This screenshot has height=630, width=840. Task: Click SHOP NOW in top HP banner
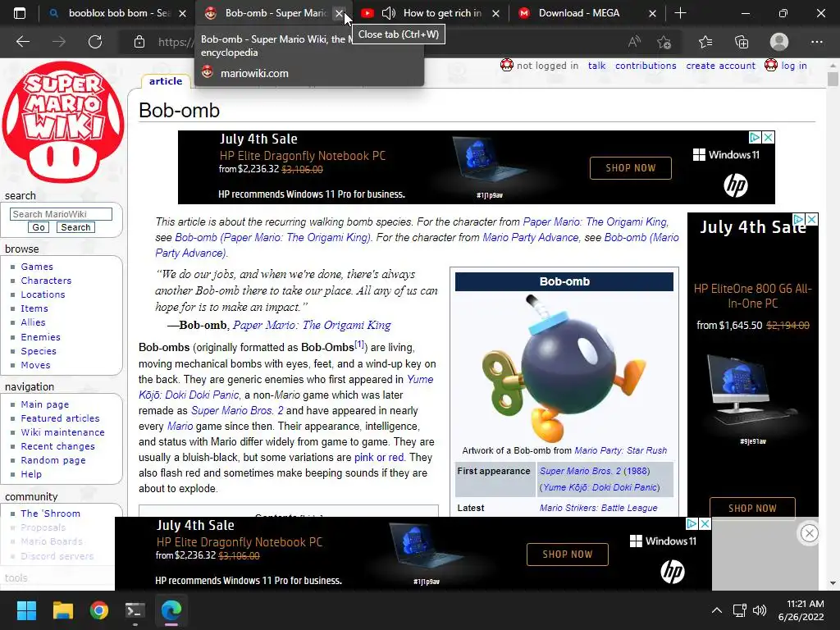[631, 168]
